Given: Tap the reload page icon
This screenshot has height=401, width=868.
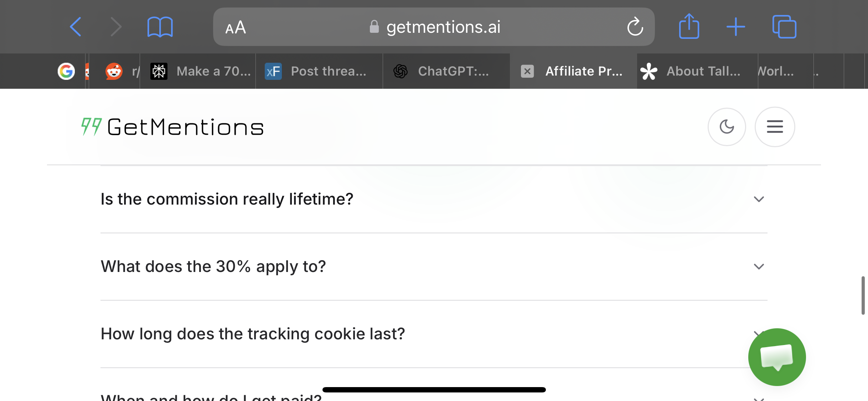Looking at the screenshot, I should click(x=635, y=27).
